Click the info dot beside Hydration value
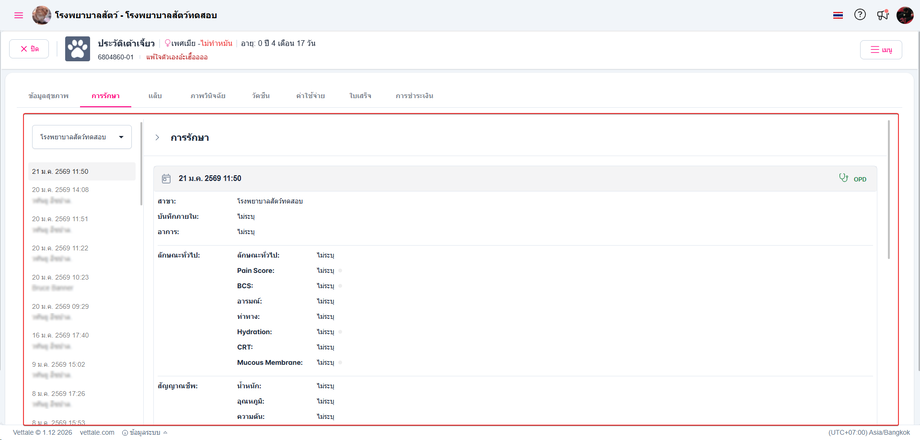The height and width of the screenshot is (440, 920). point(340,331)
